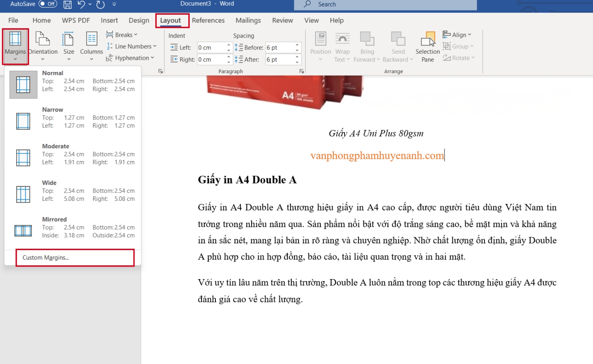Expand Hyphenation options
The width and height of the screenshot is (593, 364).
[x=130, y=58]
